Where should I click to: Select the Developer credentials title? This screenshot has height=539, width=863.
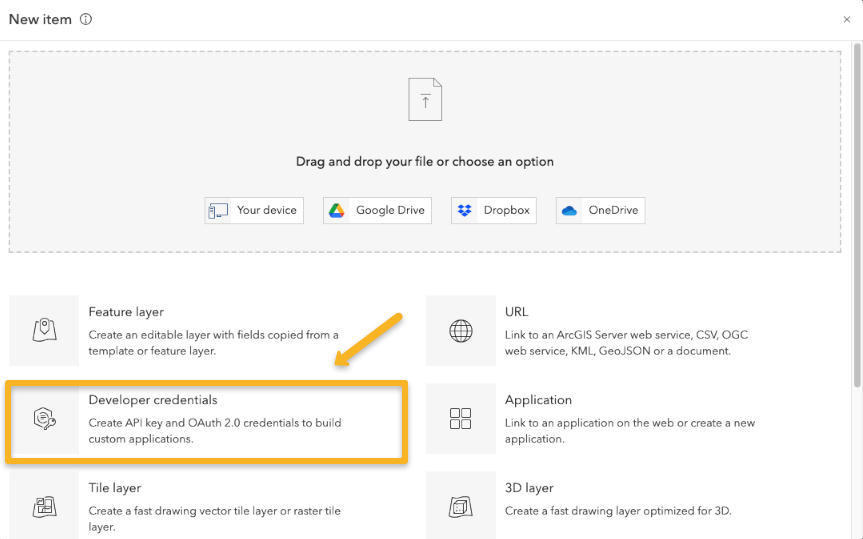pyautogui.click(x=153, y=400)
